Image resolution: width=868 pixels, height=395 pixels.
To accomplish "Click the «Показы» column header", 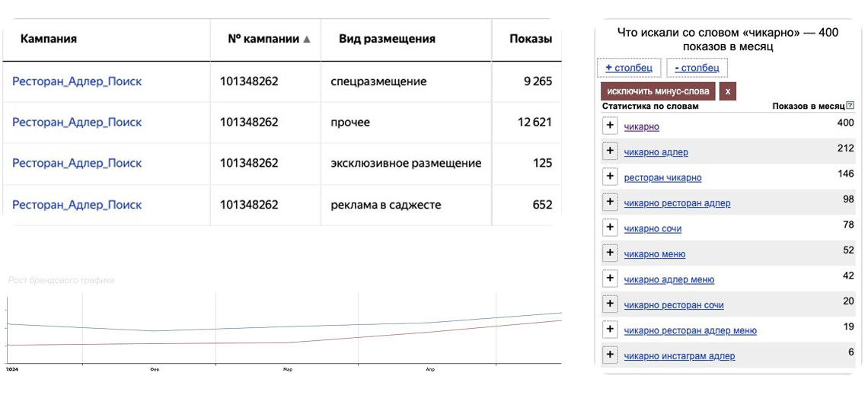I will [x=531, y=39].
